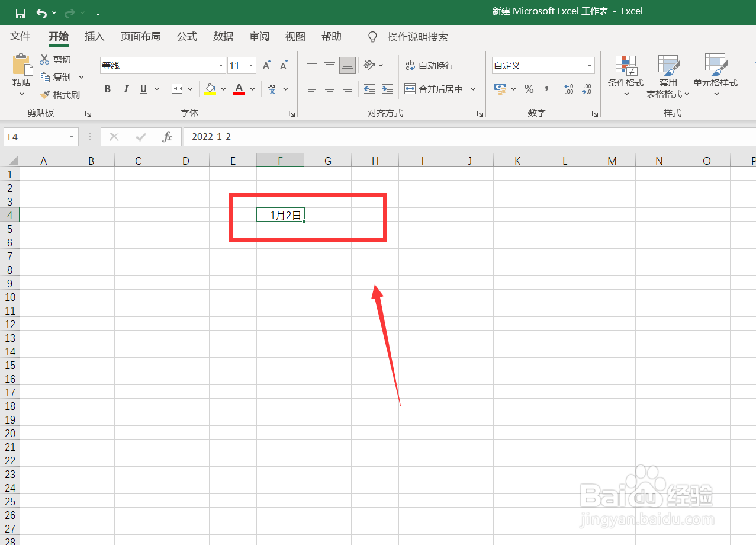Click the Decrease Indent icon
The image size is (756, 545).
coord(369,89)
